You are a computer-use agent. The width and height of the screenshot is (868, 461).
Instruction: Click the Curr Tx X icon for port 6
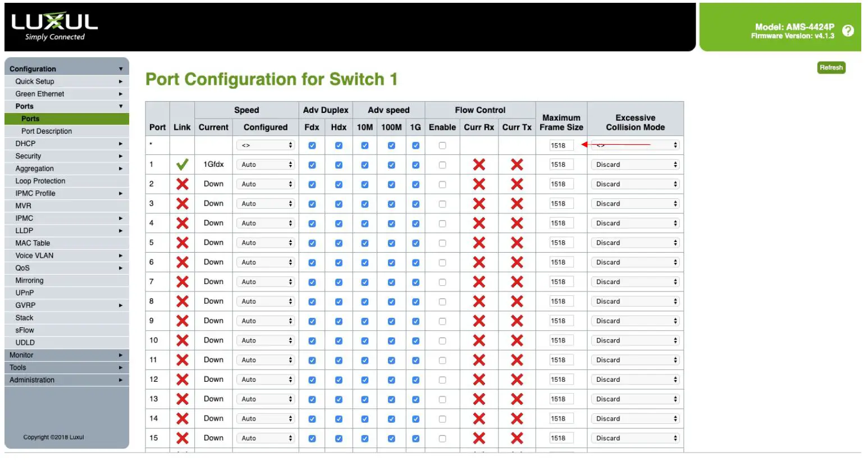pyautogui.click(x=517, y=262)
